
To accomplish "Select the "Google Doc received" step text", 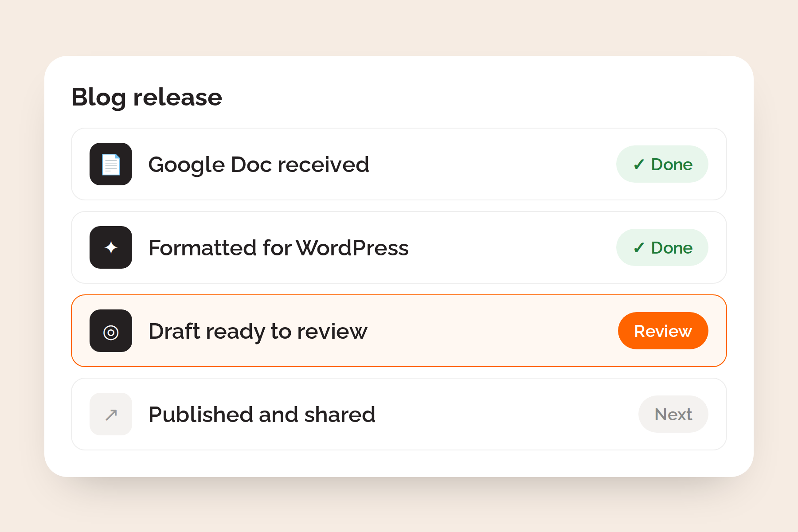I will tap(259, 165).
